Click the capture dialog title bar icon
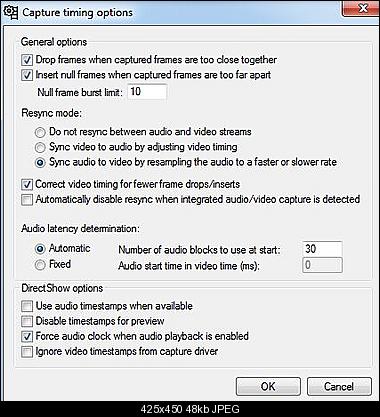 click(10, 12)
